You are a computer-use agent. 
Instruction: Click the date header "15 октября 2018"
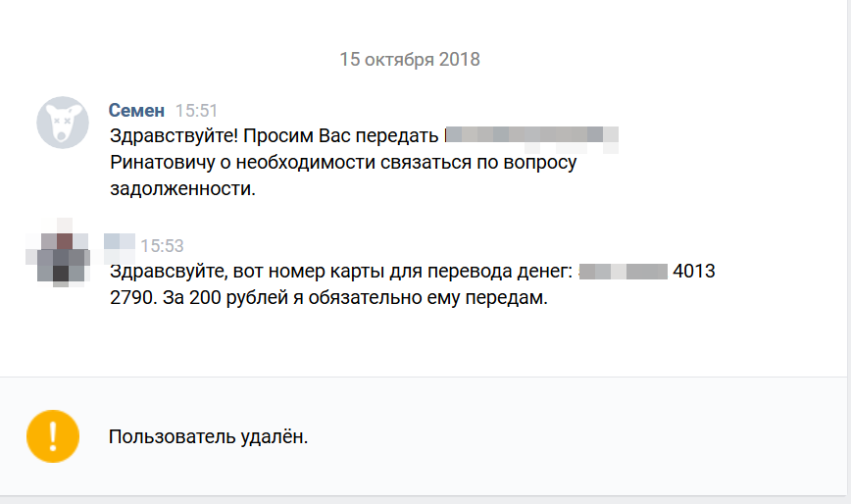pos(409,59)
